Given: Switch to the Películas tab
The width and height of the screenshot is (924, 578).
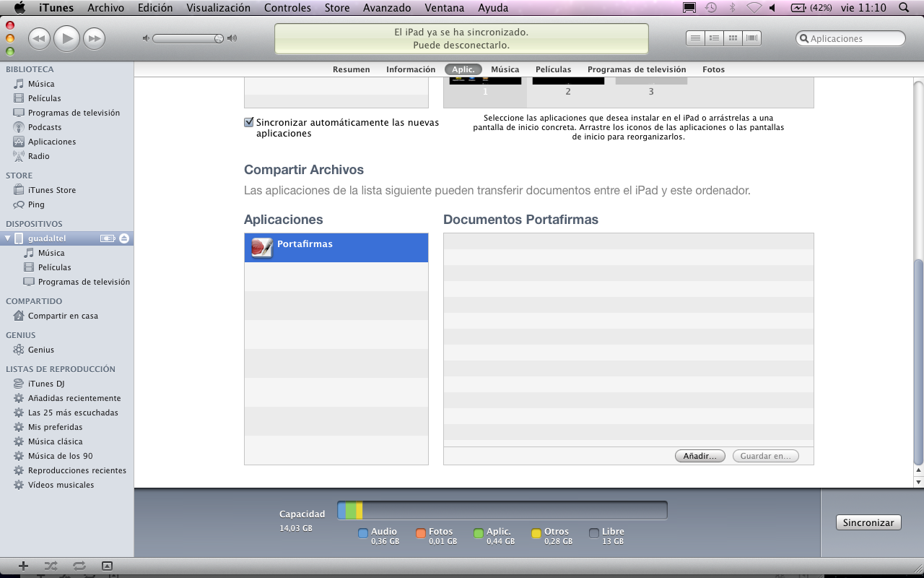Looking at the screenshot, I should (x=553, y=69).
